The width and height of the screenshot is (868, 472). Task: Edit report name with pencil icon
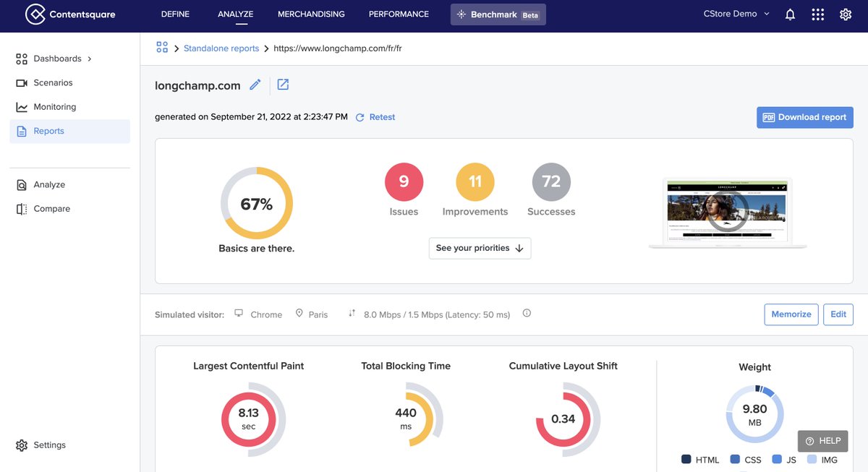(255, 85)
